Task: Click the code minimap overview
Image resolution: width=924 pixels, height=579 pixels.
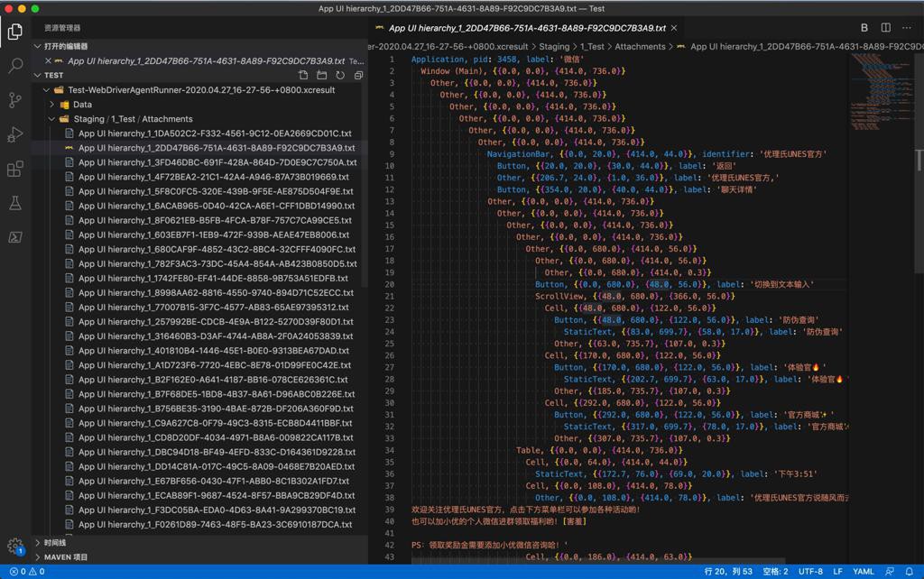Action: click(881, 94)
